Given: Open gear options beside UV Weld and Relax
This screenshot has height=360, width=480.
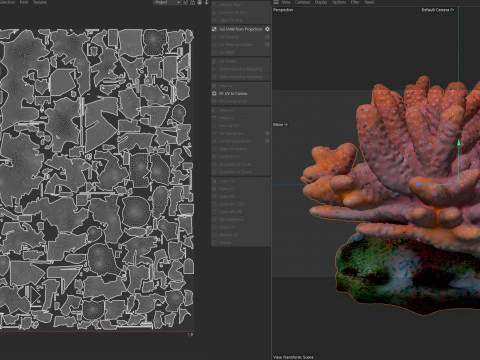Looking at the screenshot, I should coord(267,44).
